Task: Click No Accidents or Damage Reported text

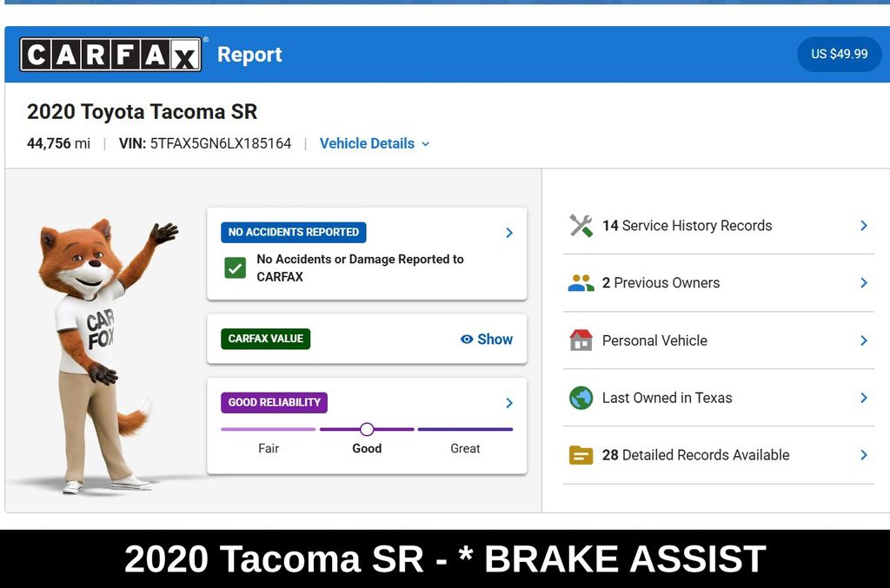Action: [360, 268]
